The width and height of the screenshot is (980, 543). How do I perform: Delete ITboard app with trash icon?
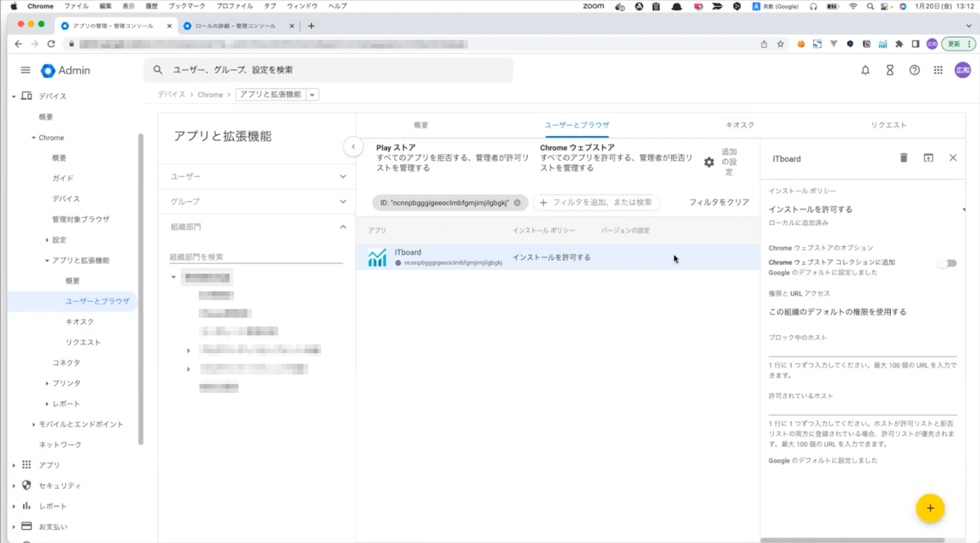(904, 158)
